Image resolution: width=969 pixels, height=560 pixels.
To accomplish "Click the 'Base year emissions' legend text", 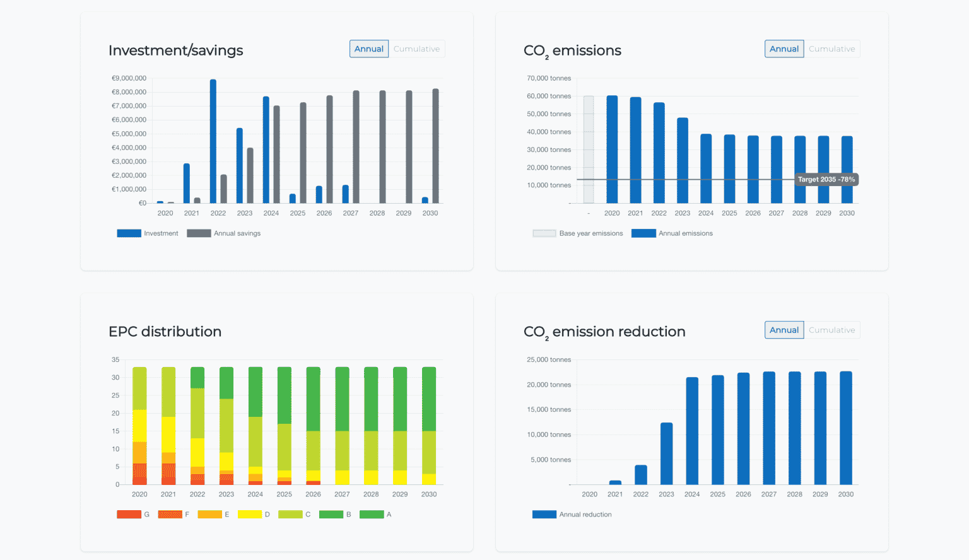I will pyautogui.click(x=591, y=233).
